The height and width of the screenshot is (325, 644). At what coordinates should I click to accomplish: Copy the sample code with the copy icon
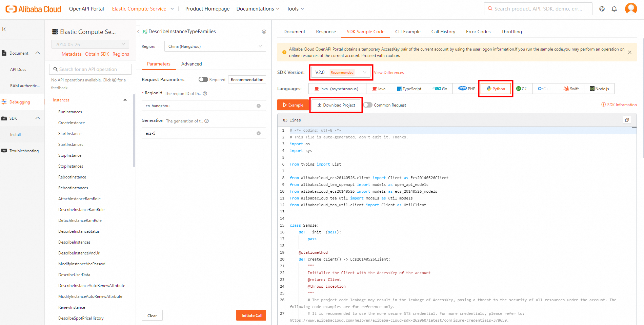click(627, 120)
